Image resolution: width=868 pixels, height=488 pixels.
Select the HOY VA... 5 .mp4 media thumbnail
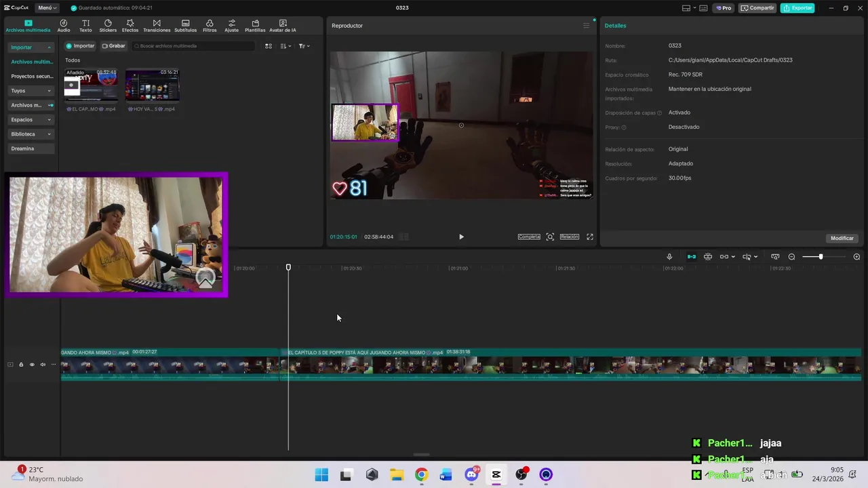[153, 85]
